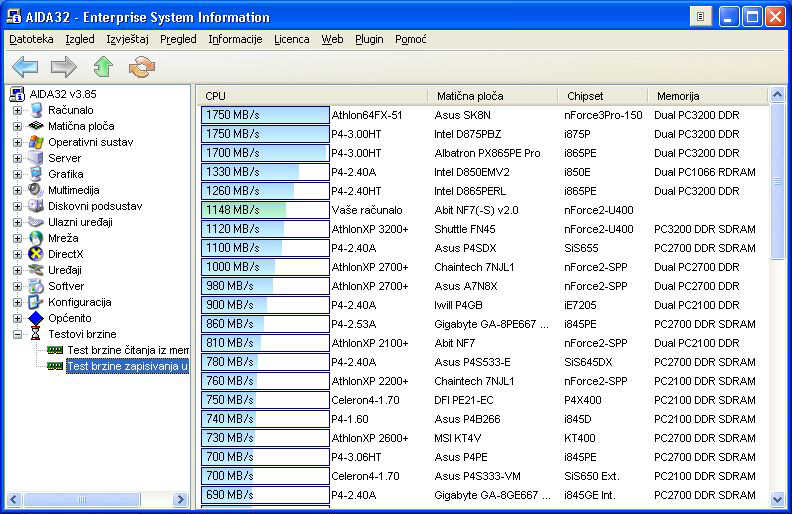Click the results list vertical scrollbar down arrow
This screenshot has width=792, height=514.
[777, 497]
